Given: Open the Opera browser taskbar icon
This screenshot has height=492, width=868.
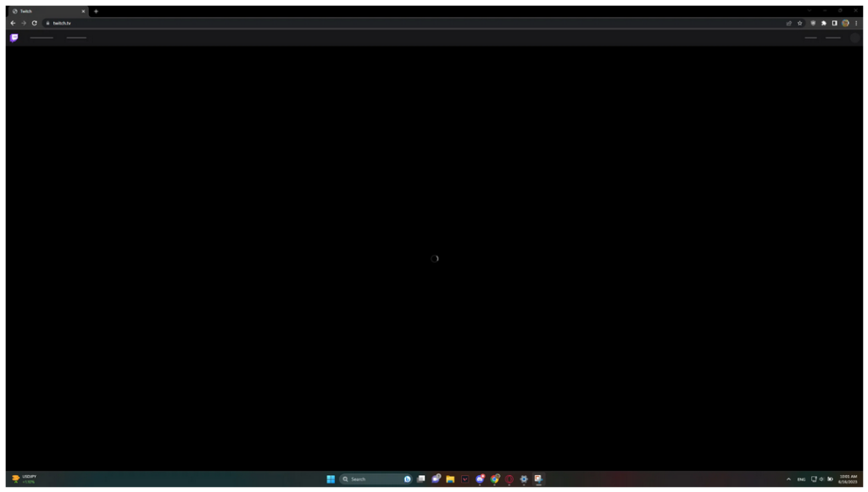Looking at the screenshot, I should pos(509,479).
